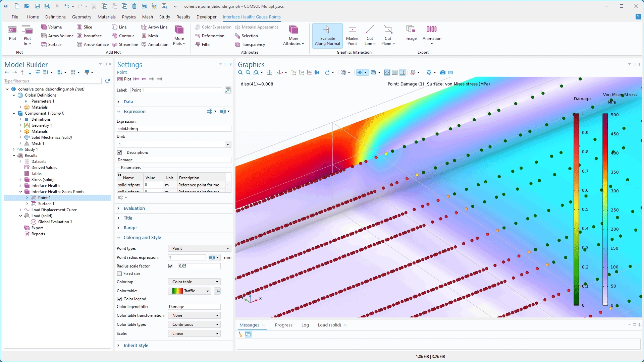Click the Color legend title field
The image size is (644, 362).
[194, 307]
